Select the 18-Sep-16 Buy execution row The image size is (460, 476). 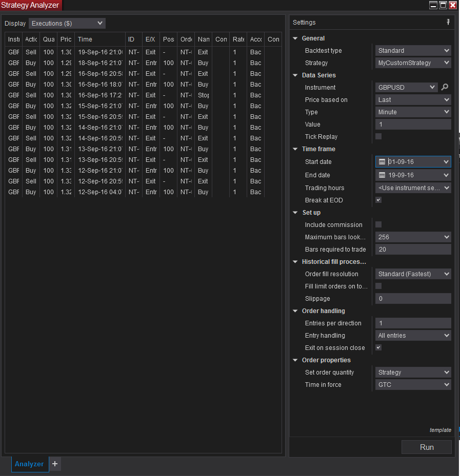[x=144, y=63]
